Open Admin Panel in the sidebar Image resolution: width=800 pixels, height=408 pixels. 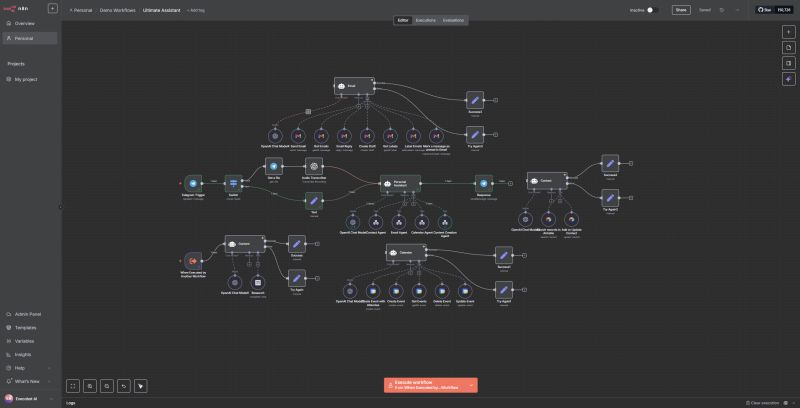click(x=30, y=314)
